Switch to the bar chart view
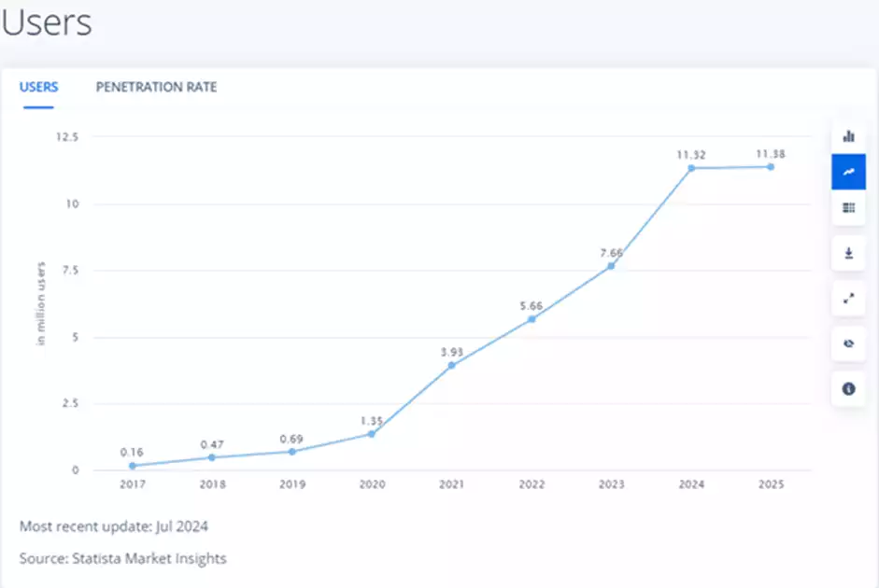Viewport: 879px width, 588px height. (848, 135)
